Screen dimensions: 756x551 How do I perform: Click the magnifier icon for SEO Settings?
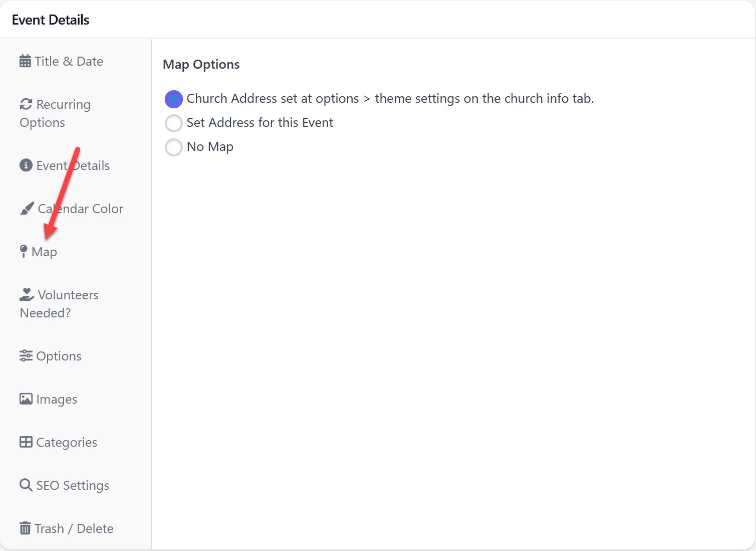coord(26,485)
